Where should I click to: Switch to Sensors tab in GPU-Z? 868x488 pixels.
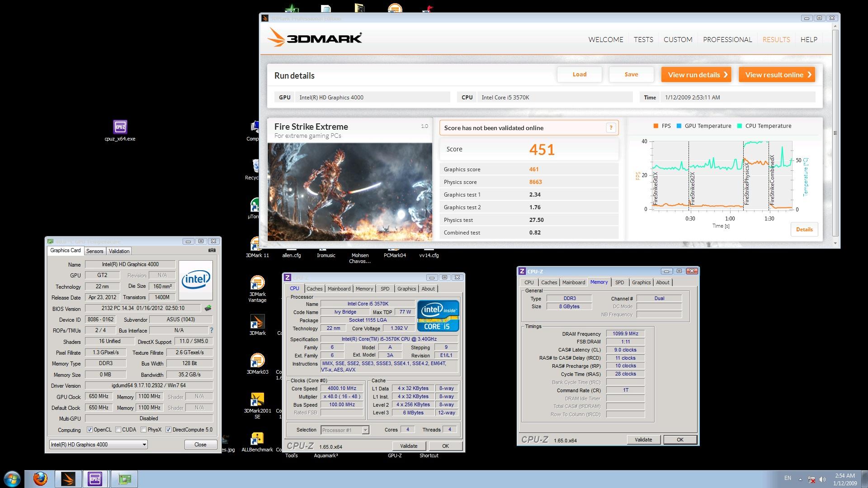[95, 251]
